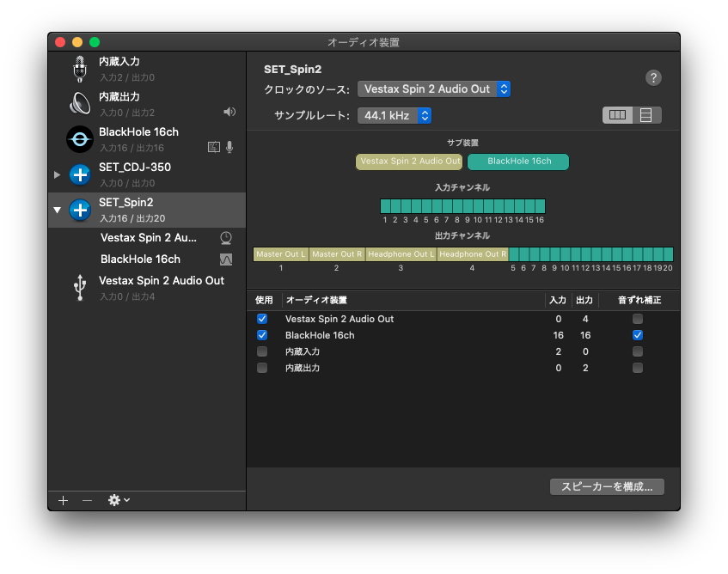This screenshot has width=728, height=574.
Task: Enable 音ずれ補正 for 内蔵入力
Action: click(638, 351)
